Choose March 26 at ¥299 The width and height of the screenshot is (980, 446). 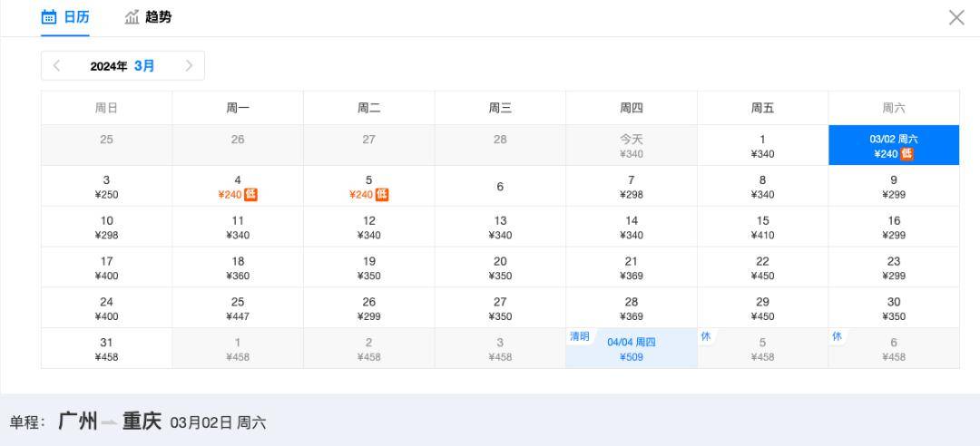pos(368,308)
